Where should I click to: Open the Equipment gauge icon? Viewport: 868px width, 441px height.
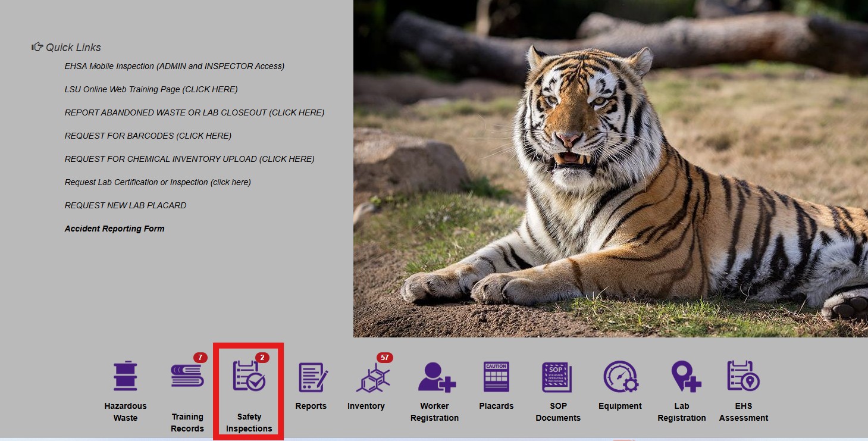[x=620, y=377]
